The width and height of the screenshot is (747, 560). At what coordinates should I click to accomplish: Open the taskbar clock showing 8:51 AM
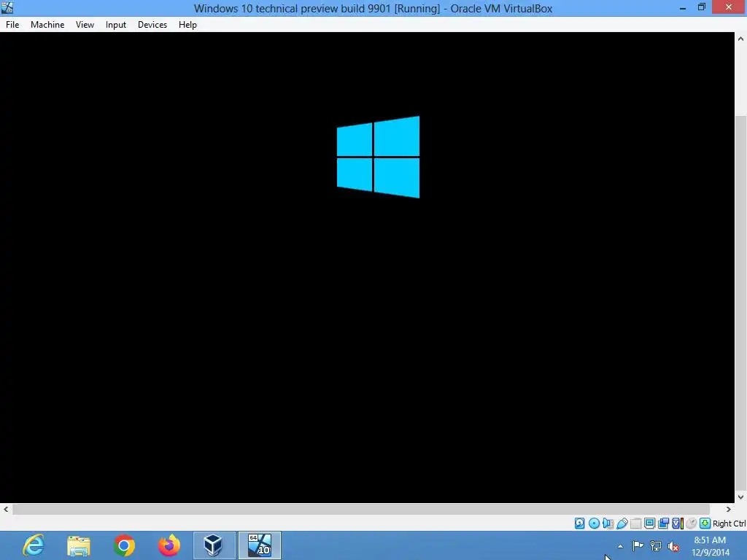click(x=711, y=546)
